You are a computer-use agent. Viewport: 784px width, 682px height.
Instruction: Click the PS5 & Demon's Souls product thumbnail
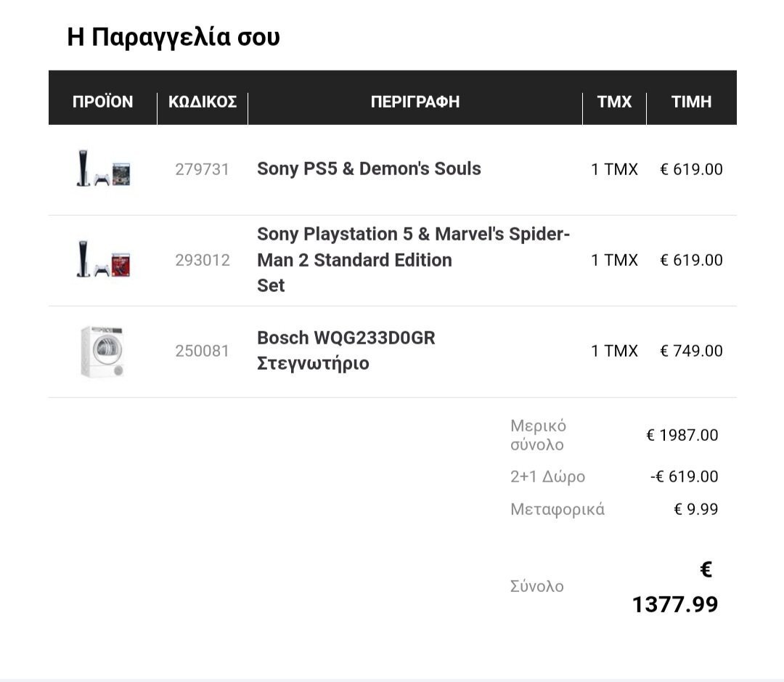(x=103, y=169)
